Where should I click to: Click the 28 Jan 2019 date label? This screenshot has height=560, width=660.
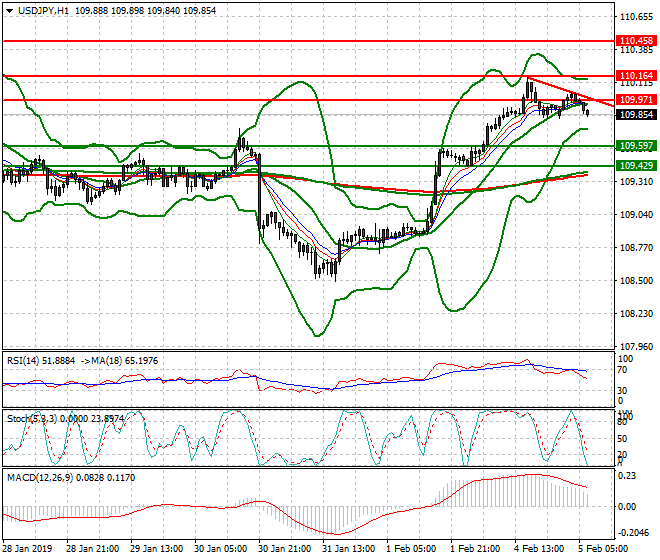[26, 549]
